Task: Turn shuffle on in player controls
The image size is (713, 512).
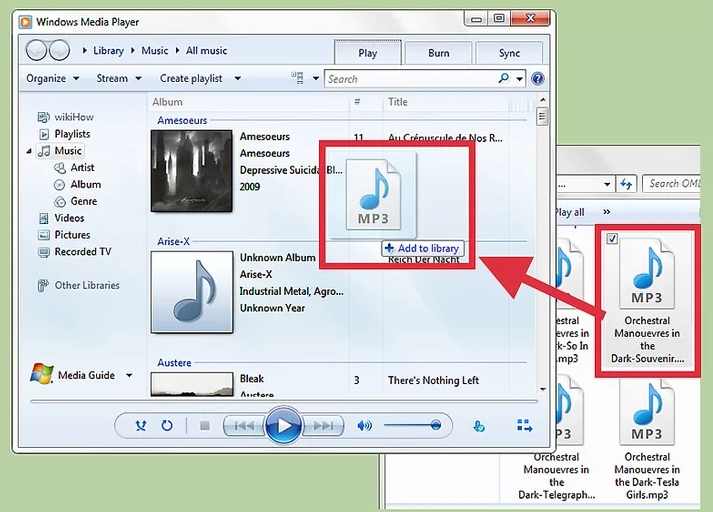Action: pyautogui.click(x=141, y=426)
